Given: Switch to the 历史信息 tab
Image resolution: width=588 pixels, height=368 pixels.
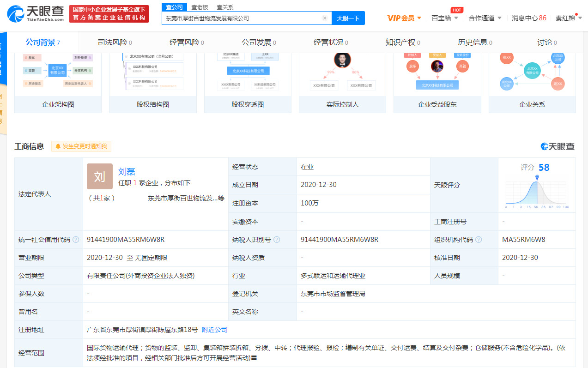Looking at the screenshot, I should [x=475, y=42].
